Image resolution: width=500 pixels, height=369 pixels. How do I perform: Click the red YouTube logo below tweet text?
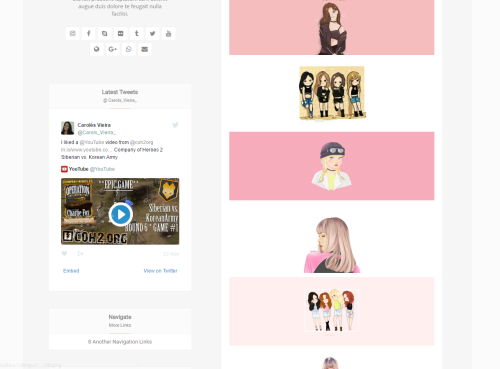64,169
